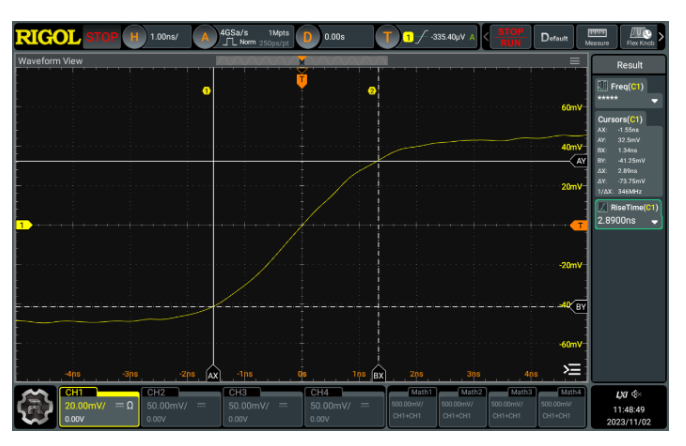Click the RiseTime(C1) measurement icon
The height and width of the screenshot is (446, 686).
(603, 207)
